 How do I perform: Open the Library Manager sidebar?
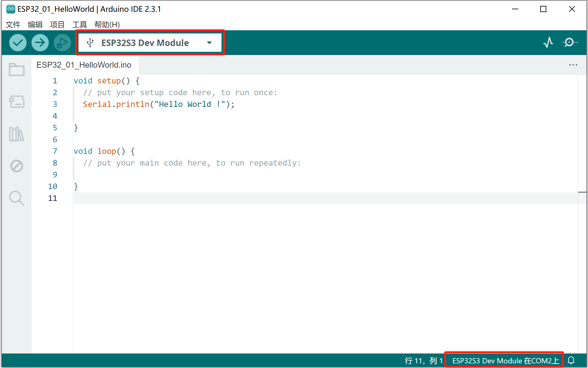tap(16, 134)
